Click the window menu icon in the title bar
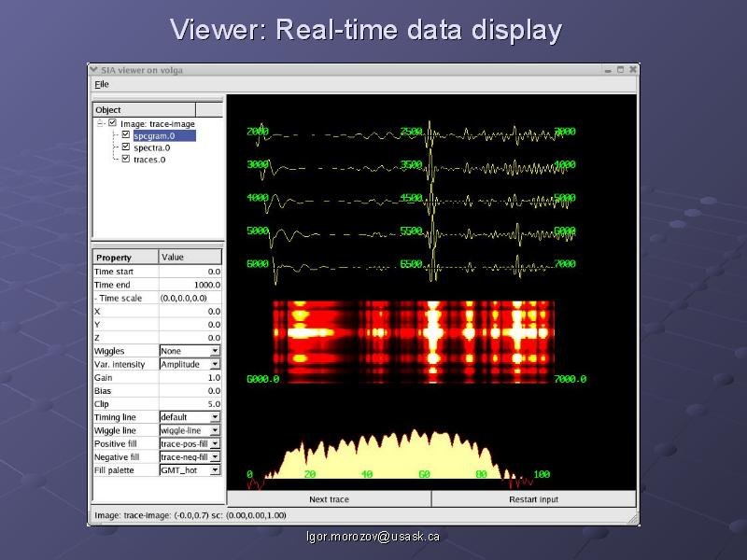Image resolution: width=747 pixels, height=560 pixels. pos(93,69)
